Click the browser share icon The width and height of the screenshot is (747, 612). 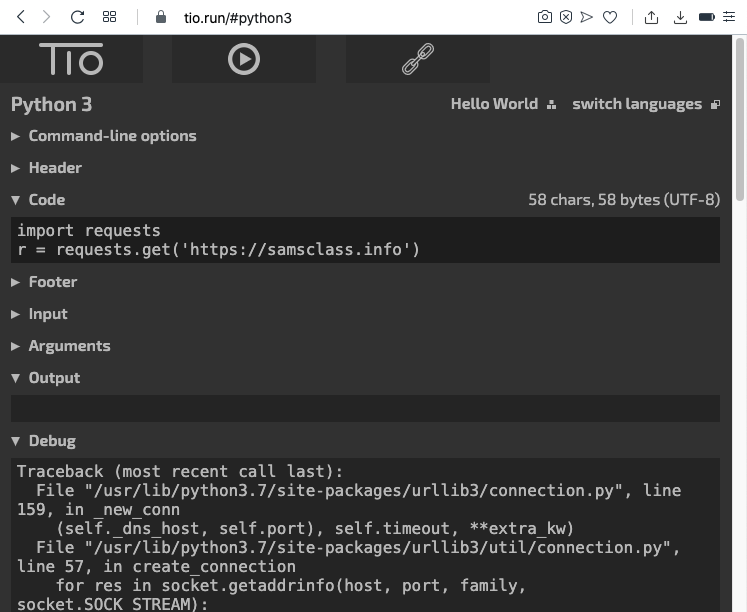[651, 17]
